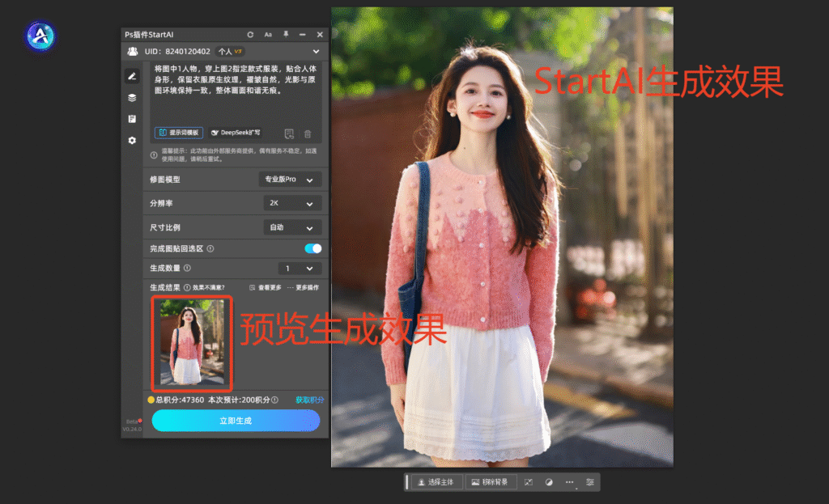Viewport: 829px width, 504px height.
Task: Click the 提示词模板 button
Action: [x=179, y=133]
